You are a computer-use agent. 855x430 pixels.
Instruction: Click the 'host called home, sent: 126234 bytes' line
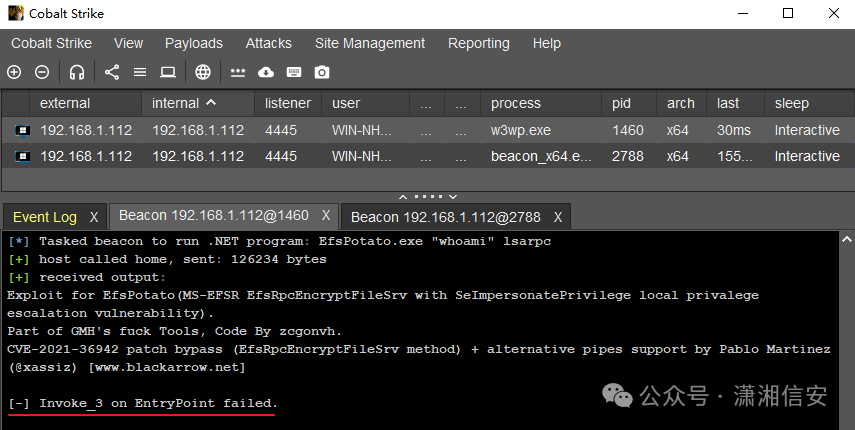coord(167,259)
